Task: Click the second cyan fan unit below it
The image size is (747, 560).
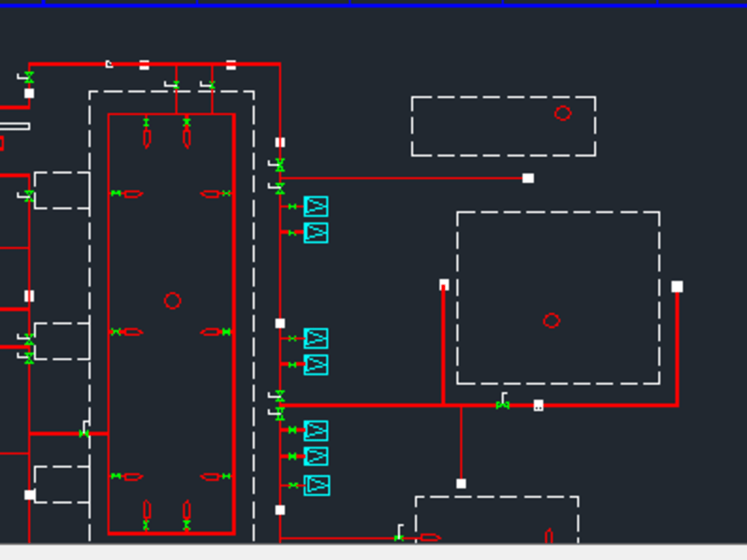Action: click(x=316, y=232)
